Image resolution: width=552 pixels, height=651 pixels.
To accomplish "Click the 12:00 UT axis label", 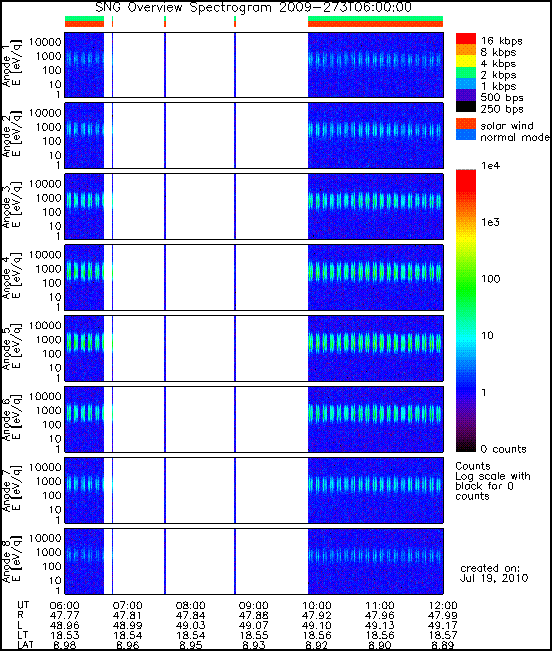I will tap(443, 605).
